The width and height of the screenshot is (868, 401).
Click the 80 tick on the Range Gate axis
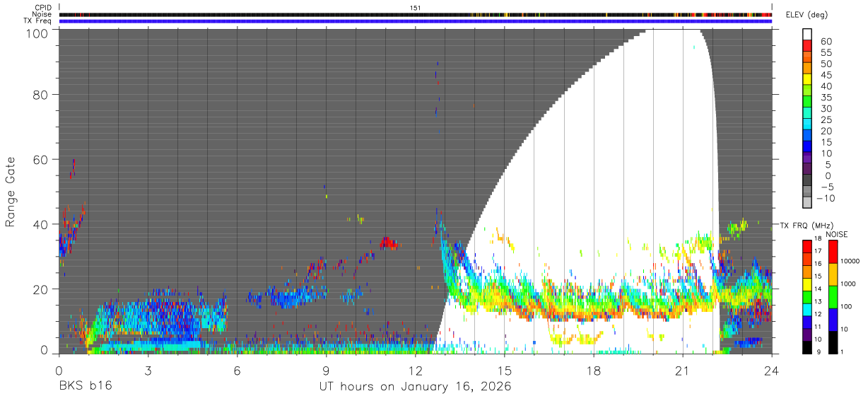(41, 95)
